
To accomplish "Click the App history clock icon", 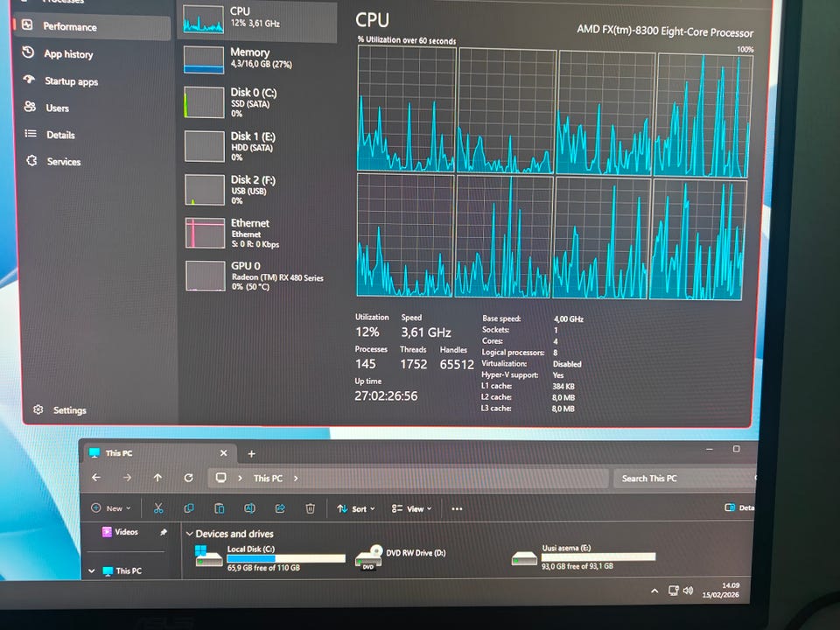I will click(x=28, y=52).
